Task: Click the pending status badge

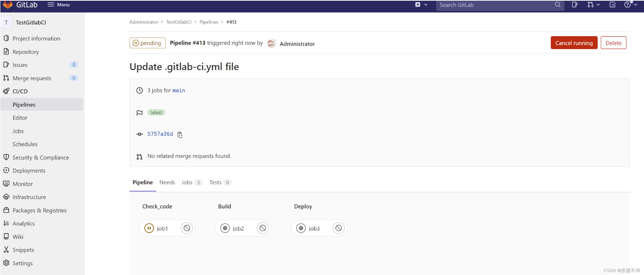Action: coord(148,43)
